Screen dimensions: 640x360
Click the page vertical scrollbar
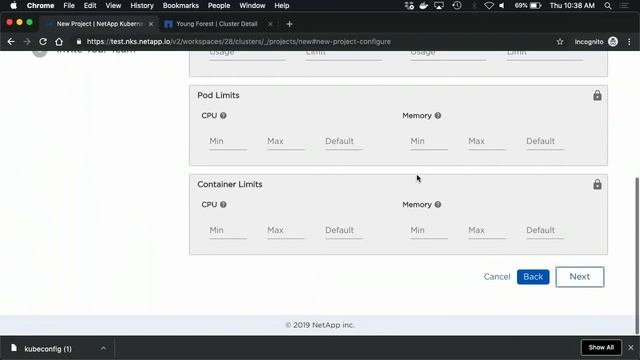[x=637, y=256]
